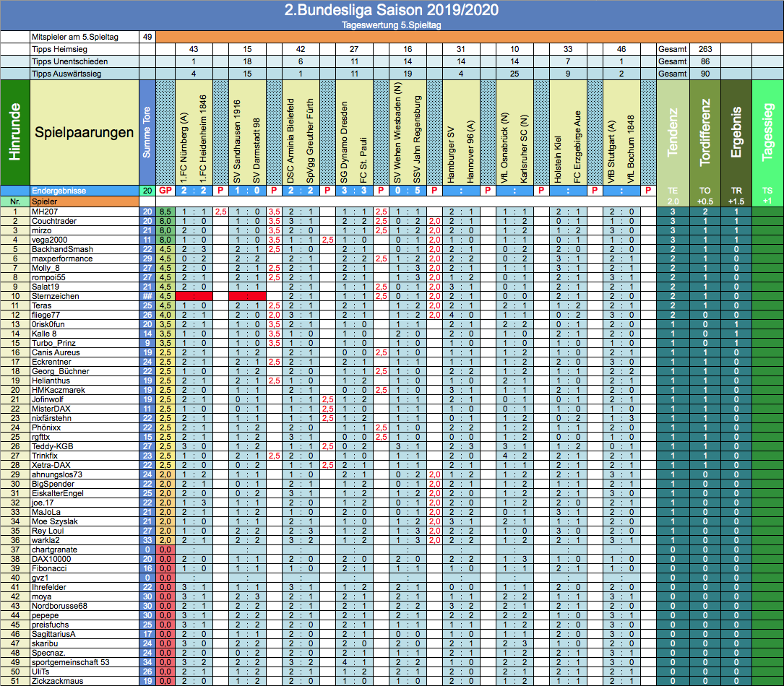The image size is (784, 686).
Task: Click the "SSV Jahn Regensburg" column header
Action: point(417,139)
